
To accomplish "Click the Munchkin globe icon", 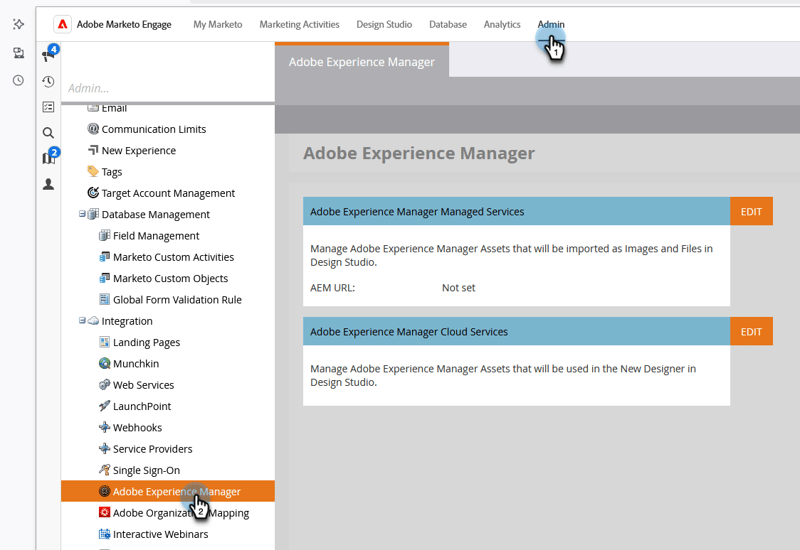I will click(105, 363).
